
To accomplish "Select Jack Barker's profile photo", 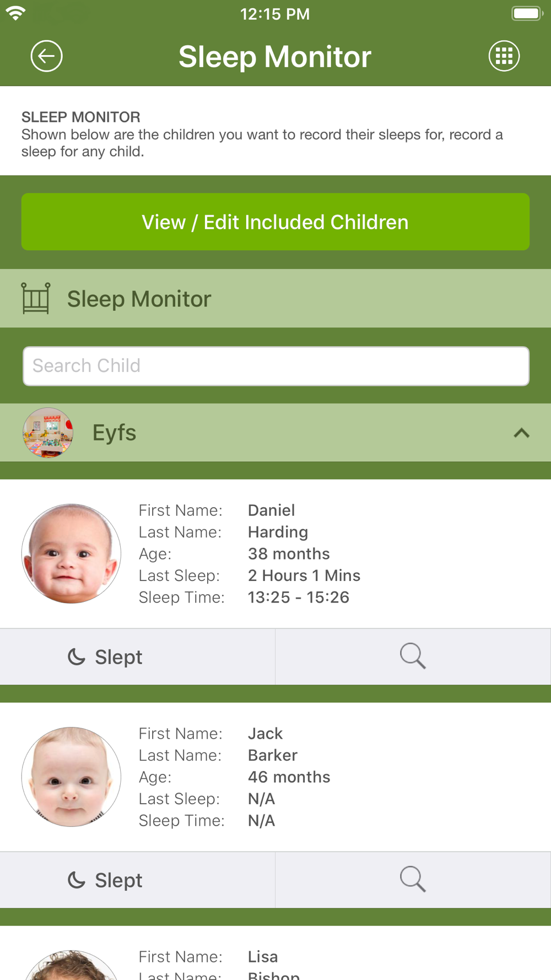I will [71, 777].
